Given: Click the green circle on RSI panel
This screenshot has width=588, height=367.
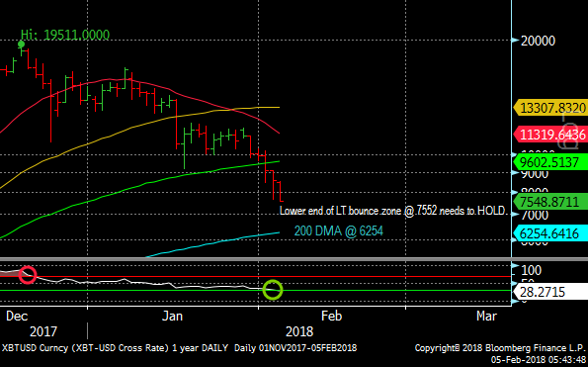Looking at the screenshot, I should [272, 289].
